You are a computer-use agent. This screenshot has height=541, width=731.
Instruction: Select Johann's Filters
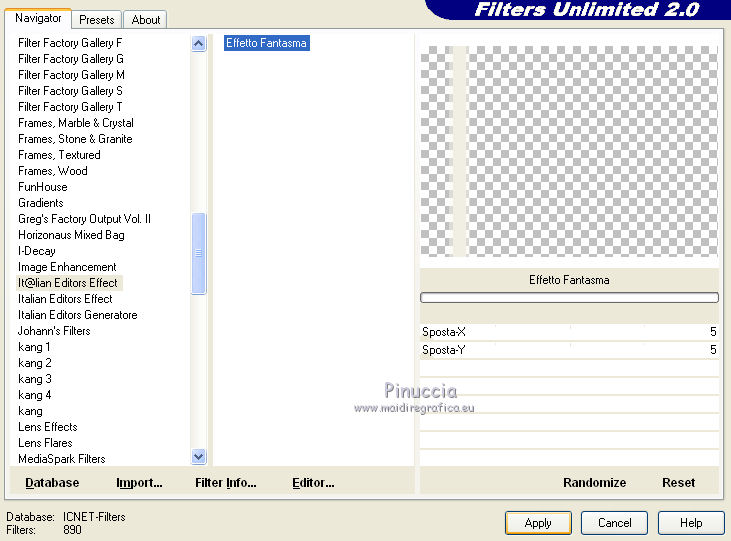54,331
